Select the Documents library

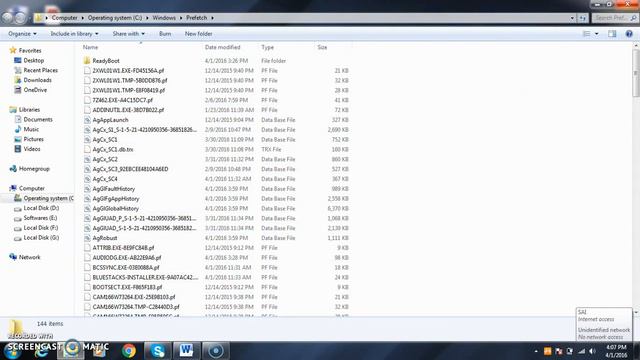pos(38,120)
